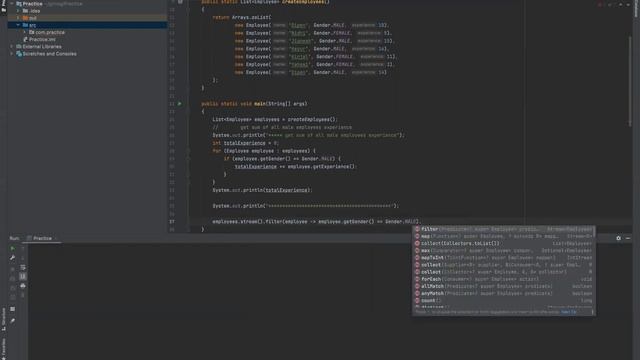This screenshot has height=360, width=640.
Task: Choose filter from completion popup
Action: pos(503,229)
